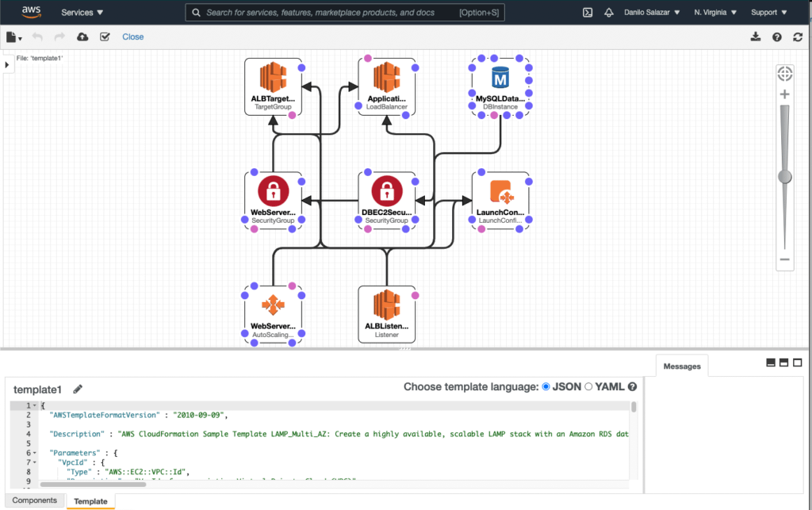The height and width of the screenshot is (510, 812).
Task: Select the MySQLDatabase DBInstance node
Action: click(500, 86)
